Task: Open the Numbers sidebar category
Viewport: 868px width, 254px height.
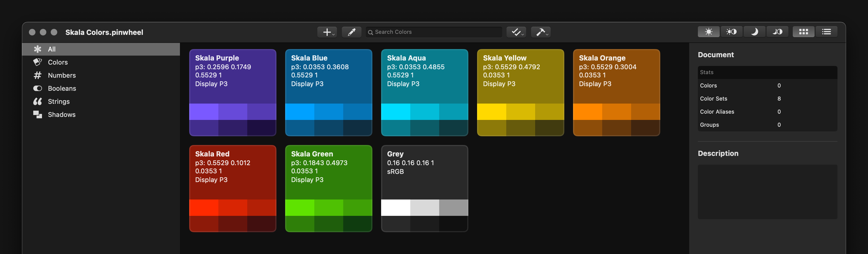Action: [x=101, y=75]
